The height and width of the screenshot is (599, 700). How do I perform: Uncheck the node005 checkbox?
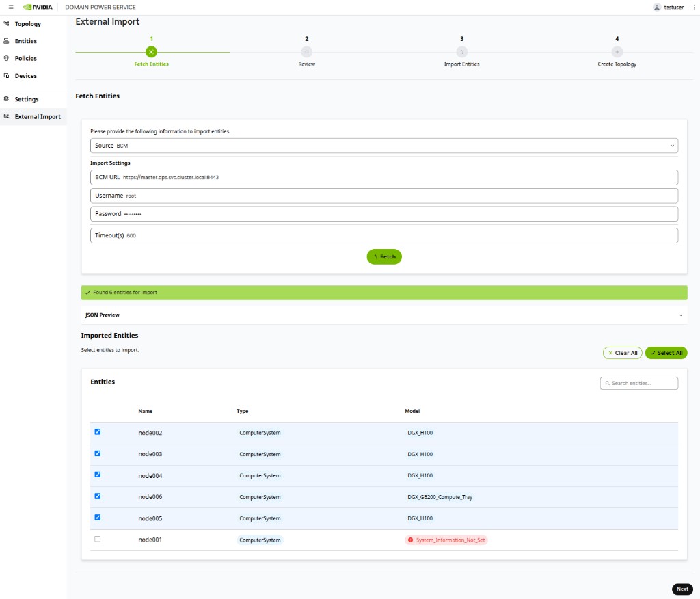coord(97,518)
